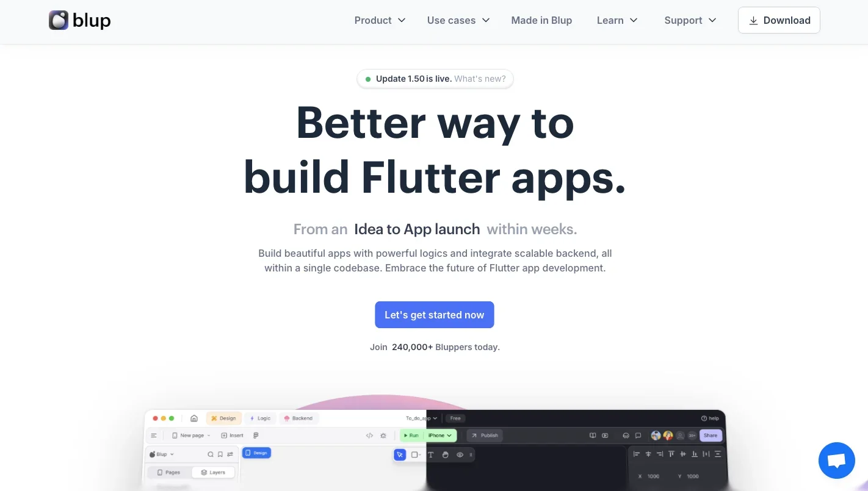The image size is (868, 491).
Task: Select the hand pan tool
Action: pos(446,454)
